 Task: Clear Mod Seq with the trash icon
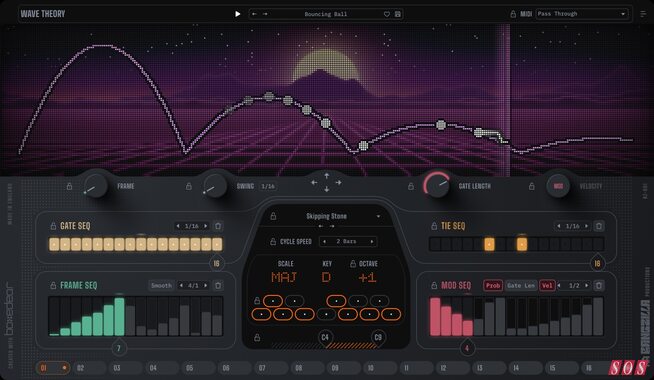point(599,286)
